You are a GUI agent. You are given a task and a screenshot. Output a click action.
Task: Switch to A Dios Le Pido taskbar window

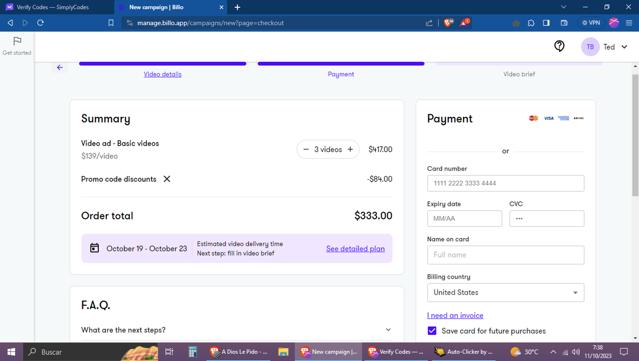coord(239,352)
